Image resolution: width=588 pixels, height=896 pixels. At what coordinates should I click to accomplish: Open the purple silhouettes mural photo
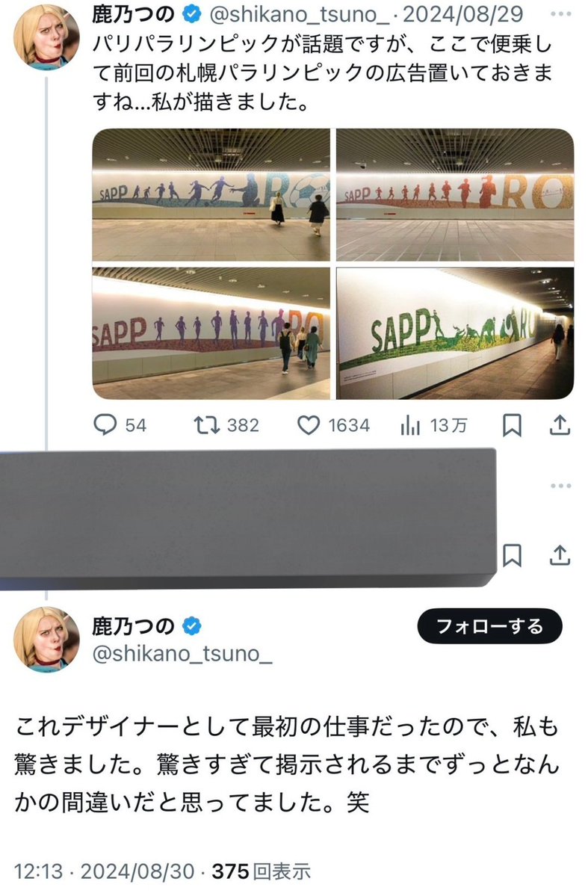[211, 333]
